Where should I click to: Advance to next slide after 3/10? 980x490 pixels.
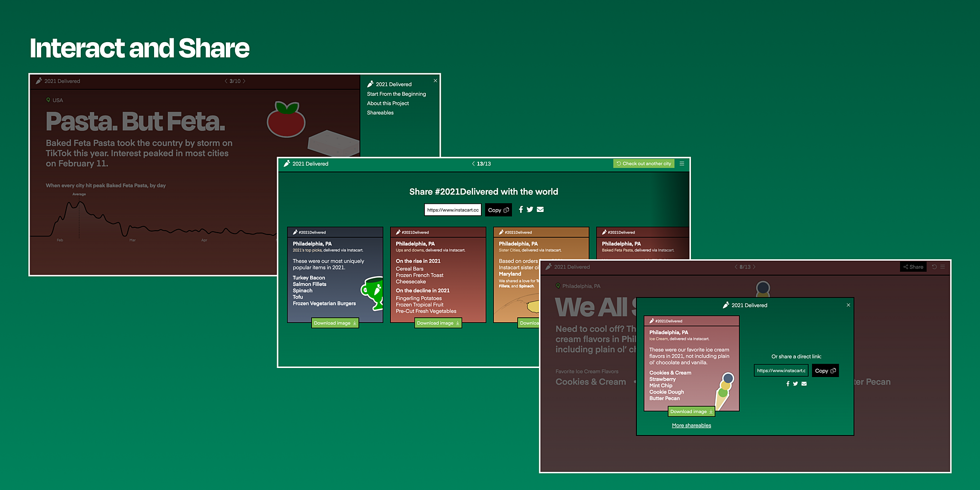244,81
